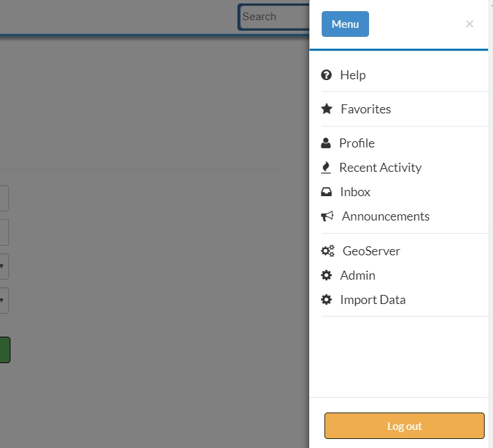Screen dimensions: 493x448
Task: Click the Announcements megaphone icon
Action: coord(327,216)
